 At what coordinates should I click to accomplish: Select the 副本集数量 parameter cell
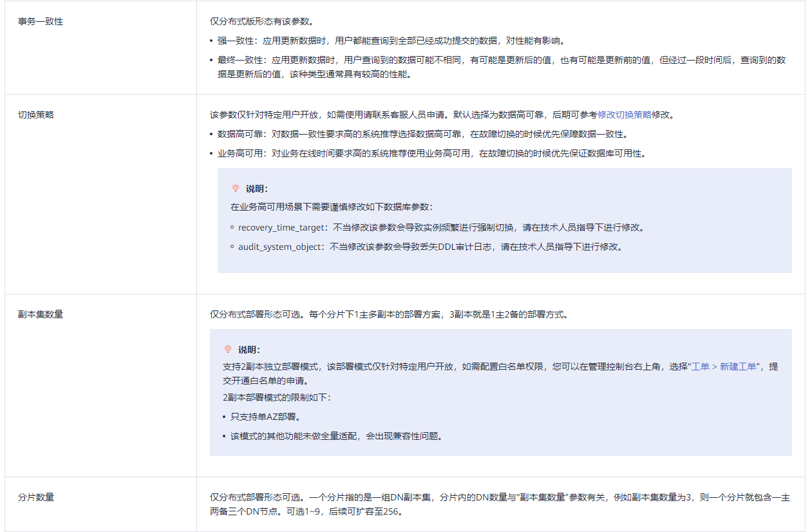pyautogui.click(x=101, y=386)
